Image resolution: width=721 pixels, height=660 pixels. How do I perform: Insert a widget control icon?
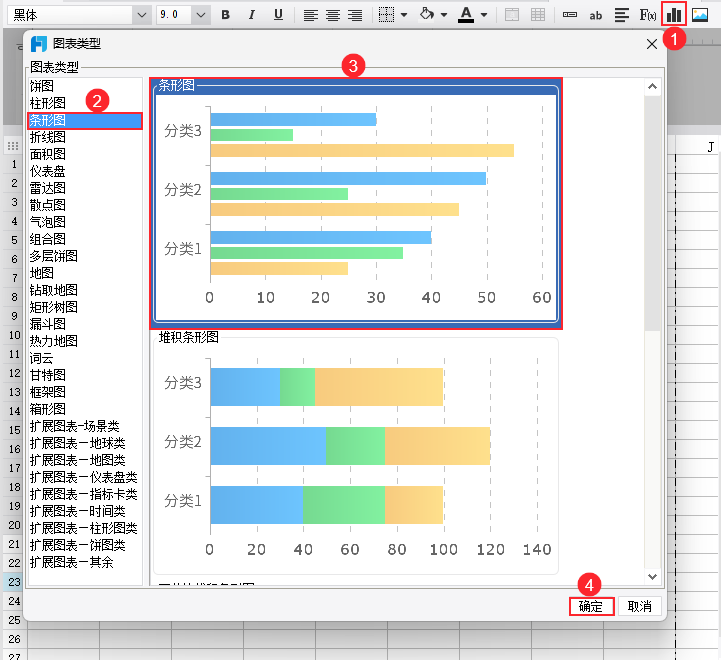click(570, 15)
